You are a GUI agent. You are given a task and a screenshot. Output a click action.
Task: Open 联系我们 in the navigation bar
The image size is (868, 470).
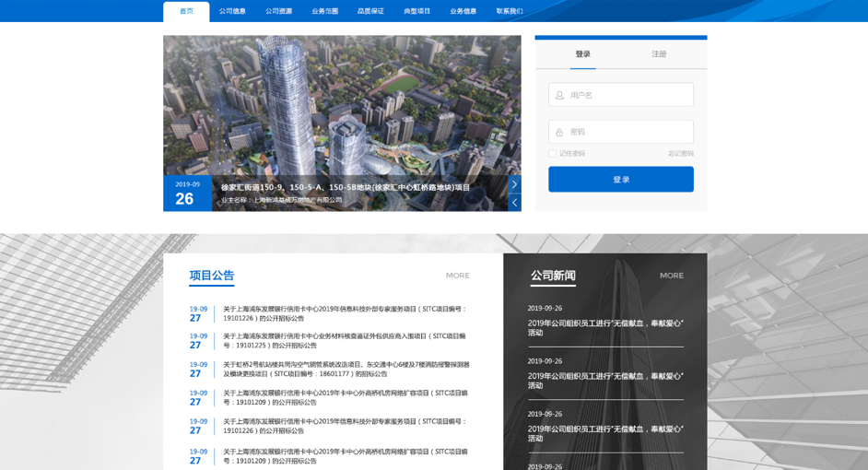(x=510, y=11)
